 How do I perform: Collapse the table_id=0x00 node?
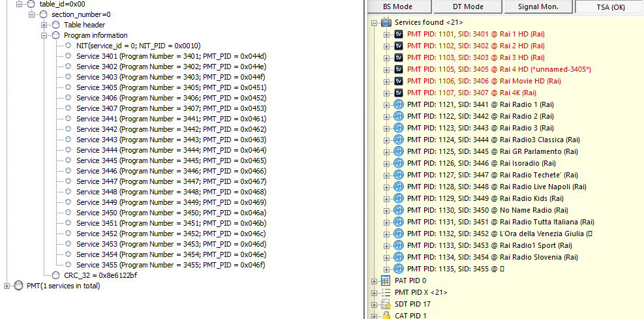tap(19, 4)
